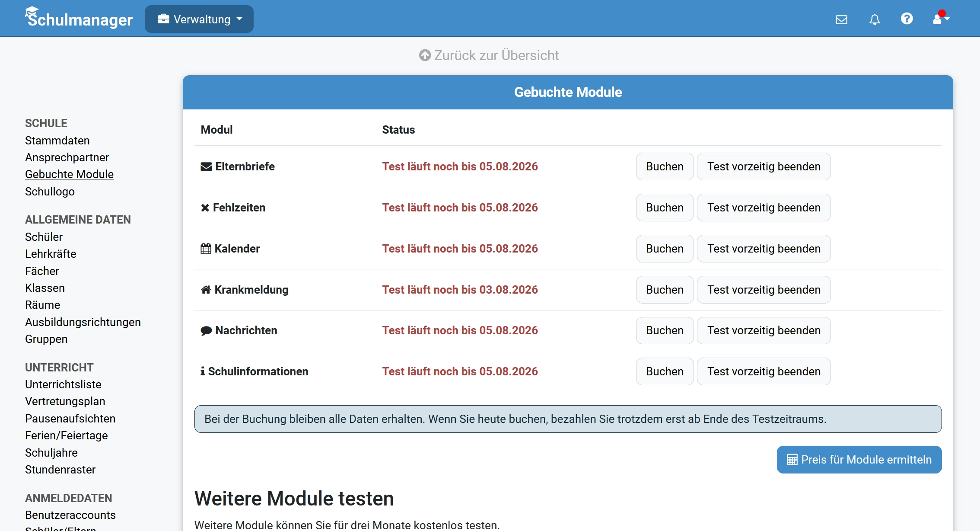Screen dimensions: 980x531
Task: Open Ansprechpartner in the sidebar
Action: tap(67, 157)
